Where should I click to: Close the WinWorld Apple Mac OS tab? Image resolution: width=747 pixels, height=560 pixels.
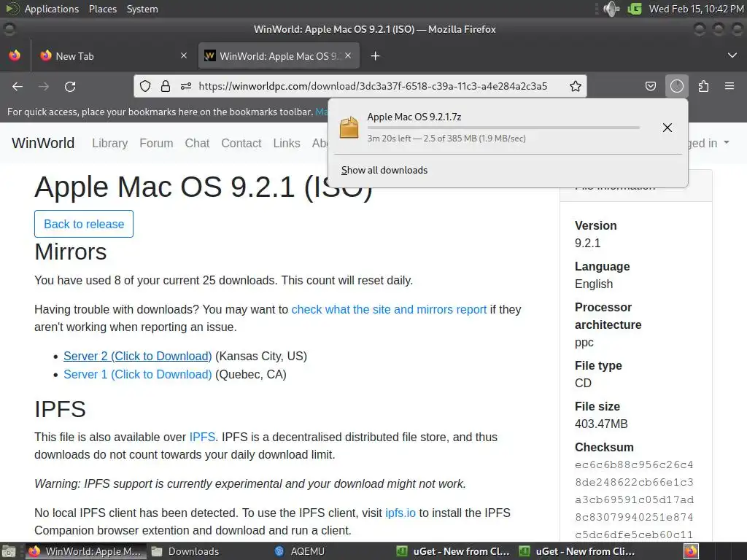348,55
